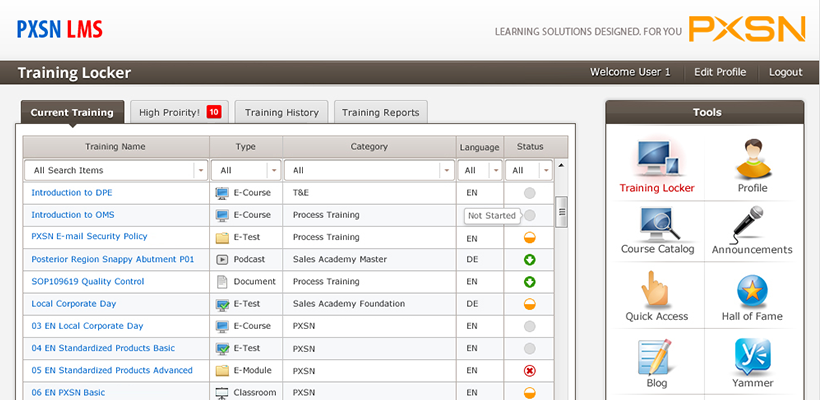Expand the Category filter dropdown

[x=446, y=171]
